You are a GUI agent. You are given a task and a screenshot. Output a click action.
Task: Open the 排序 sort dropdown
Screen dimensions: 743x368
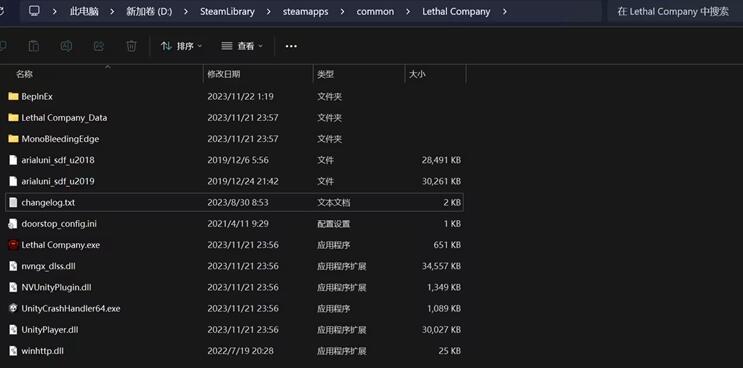(181, 46)
